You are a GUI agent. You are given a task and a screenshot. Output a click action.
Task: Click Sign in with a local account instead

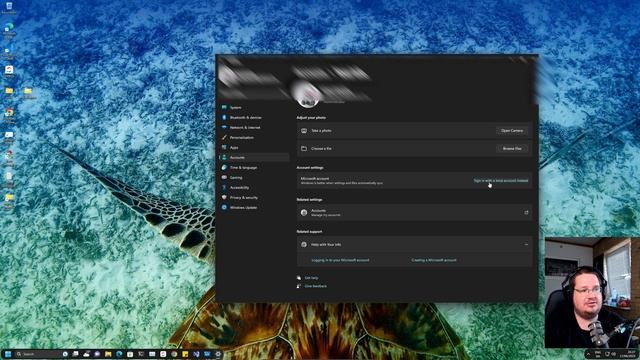[x=500, y=180]
